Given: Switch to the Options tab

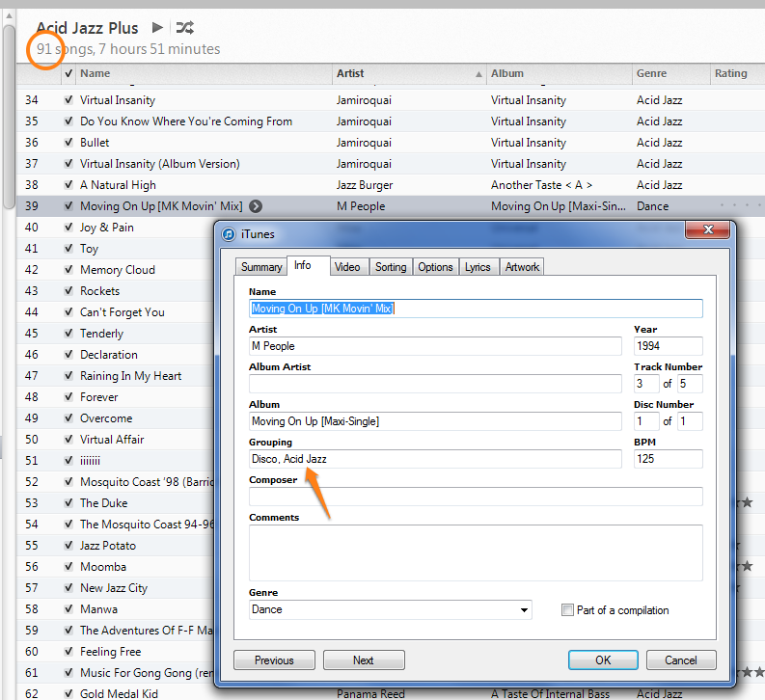Looking at the screenshot, I should [x=435, y=267].
